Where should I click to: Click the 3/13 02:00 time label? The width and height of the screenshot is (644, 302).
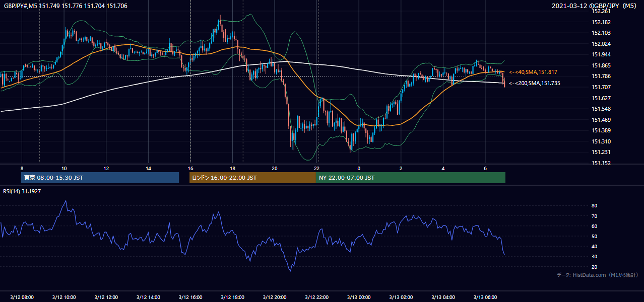pyautogui.click(x=401, y=297)
